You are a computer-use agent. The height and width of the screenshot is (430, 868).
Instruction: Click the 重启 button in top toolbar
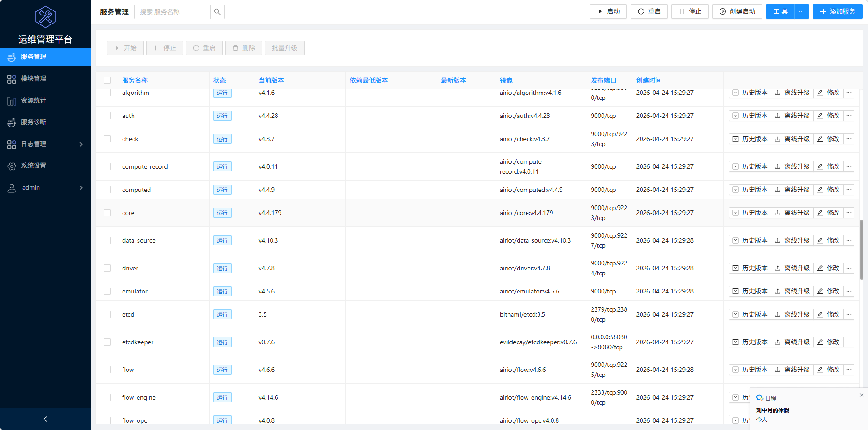coord(649,11)
